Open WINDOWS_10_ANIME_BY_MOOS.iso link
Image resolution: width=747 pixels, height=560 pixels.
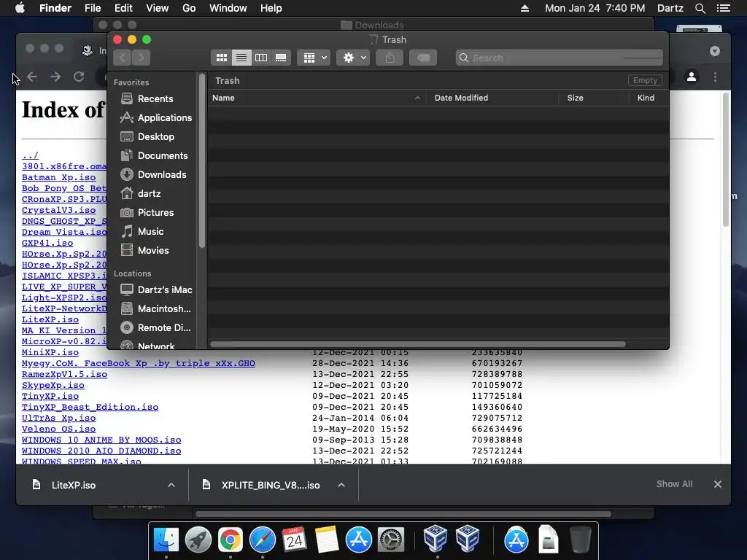pyautogui.click(x=101, y=440)
